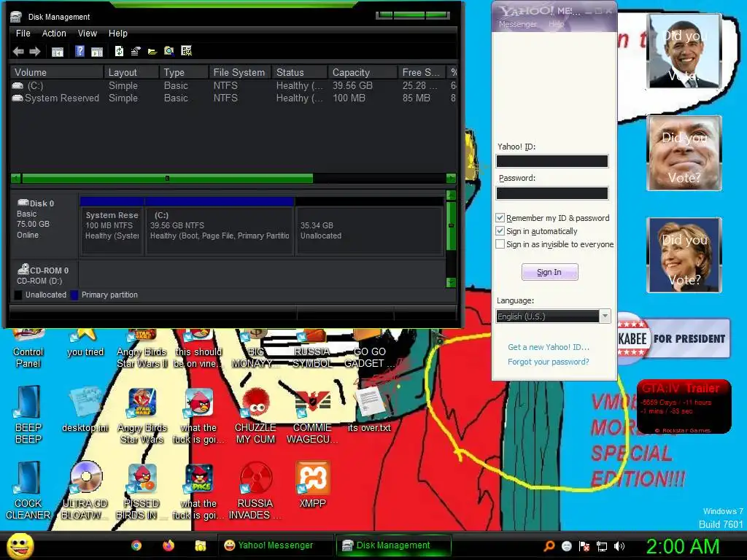This screenshot has height=560, width=747.
Task: Select the (C:) volume row
Action: tap(233, 86)
